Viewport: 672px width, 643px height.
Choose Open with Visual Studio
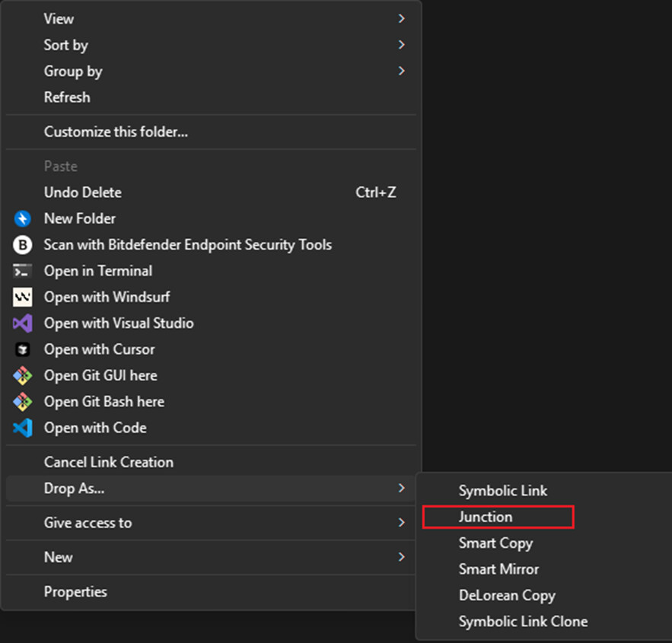click(x=211, y=323)
